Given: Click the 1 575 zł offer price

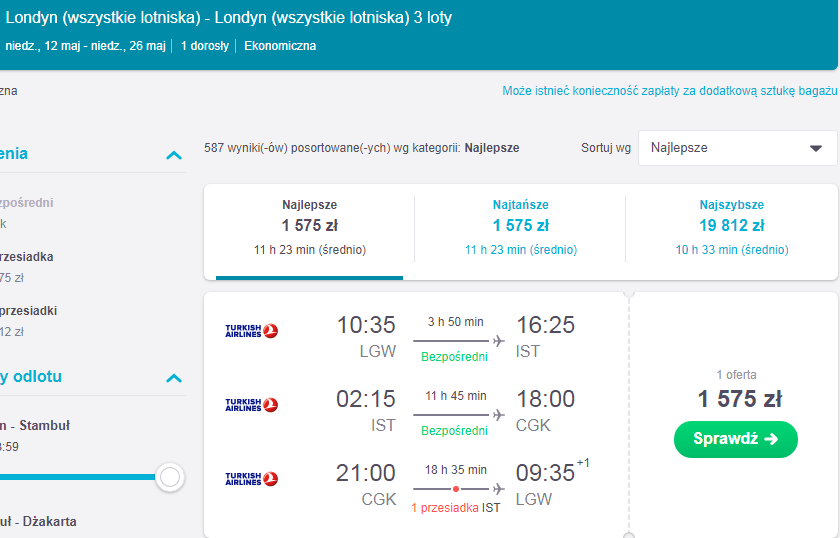Looking at the screenshot, I should pos(739,399).
